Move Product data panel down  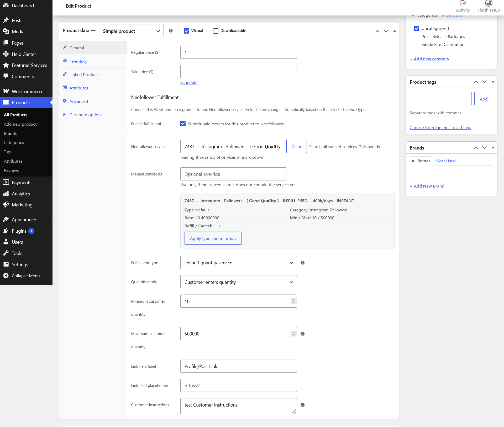(x=386, y=31)
